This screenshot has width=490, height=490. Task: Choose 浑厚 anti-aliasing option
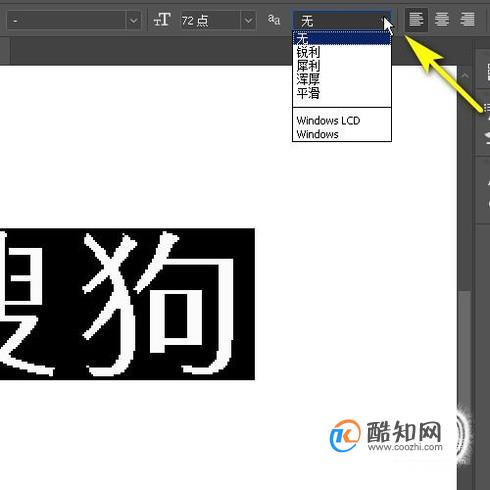click(308, 79)
